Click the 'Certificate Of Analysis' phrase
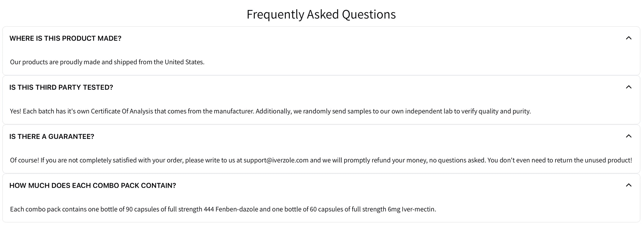 tap(122, 111)
